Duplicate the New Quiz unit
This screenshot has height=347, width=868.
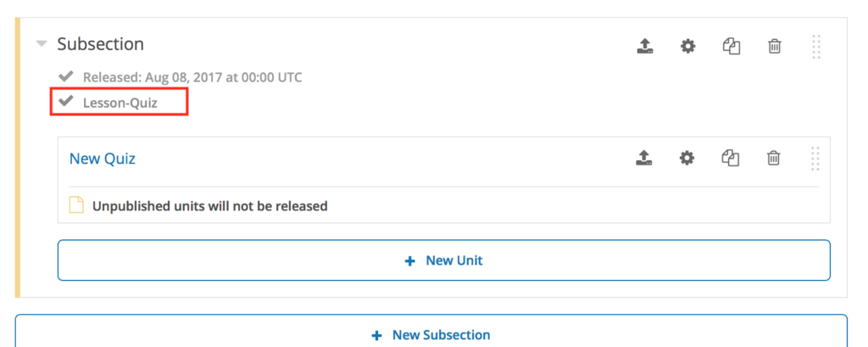pos(731,158)
